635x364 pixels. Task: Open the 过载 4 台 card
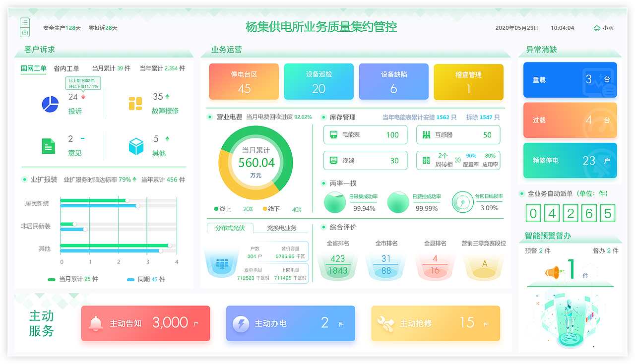click(571, 120)
